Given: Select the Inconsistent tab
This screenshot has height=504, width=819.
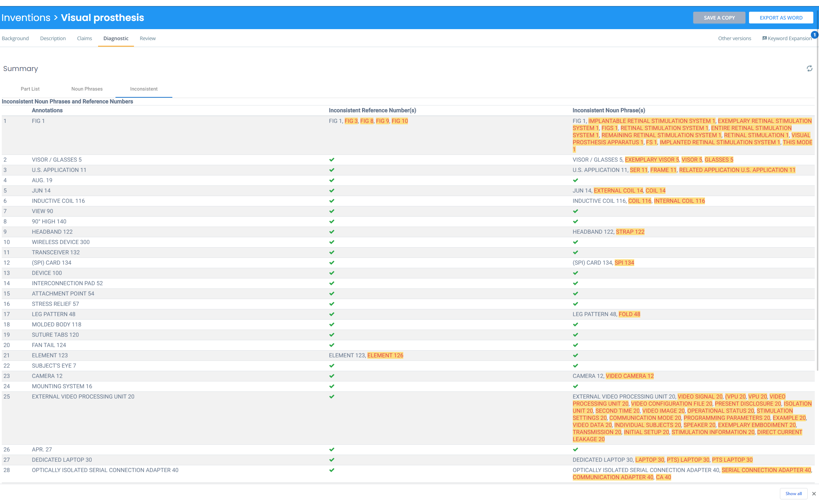Looking at the screenshot, I should [144, 89].
